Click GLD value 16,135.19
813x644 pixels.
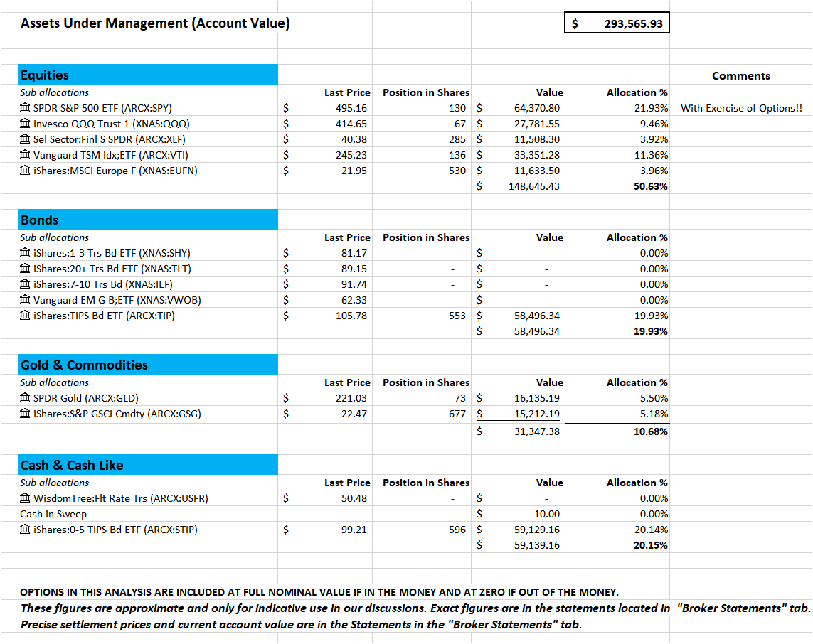tap(536, 399)
